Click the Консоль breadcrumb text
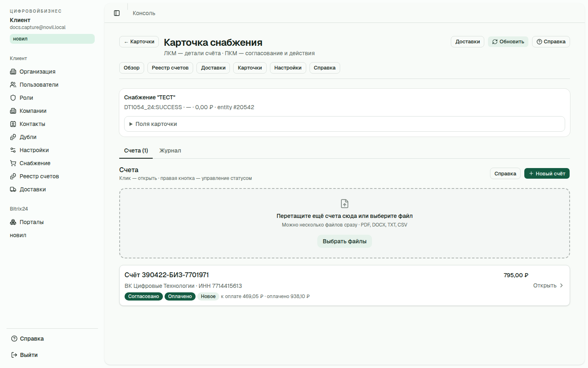 pos(144,13)
